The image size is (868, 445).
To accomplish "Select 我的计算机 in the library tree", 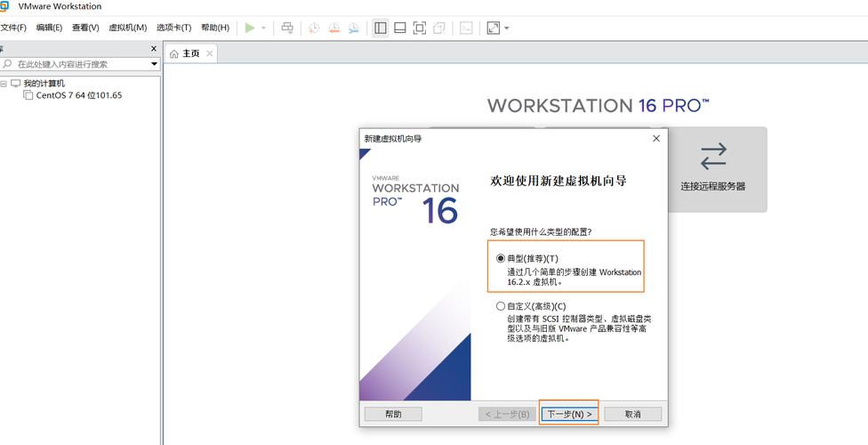I will pyautogui.click(x=44, y=84).
